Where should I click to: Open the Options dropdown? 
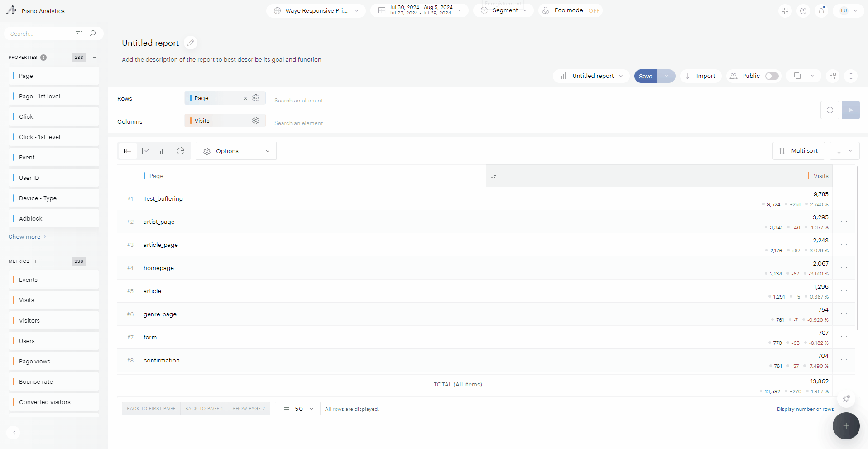coord(236,151)
